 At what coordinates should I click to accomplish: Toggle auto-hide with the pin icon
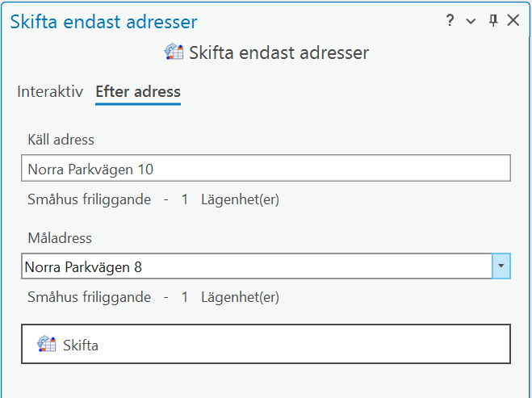click(x=493, y=21)
